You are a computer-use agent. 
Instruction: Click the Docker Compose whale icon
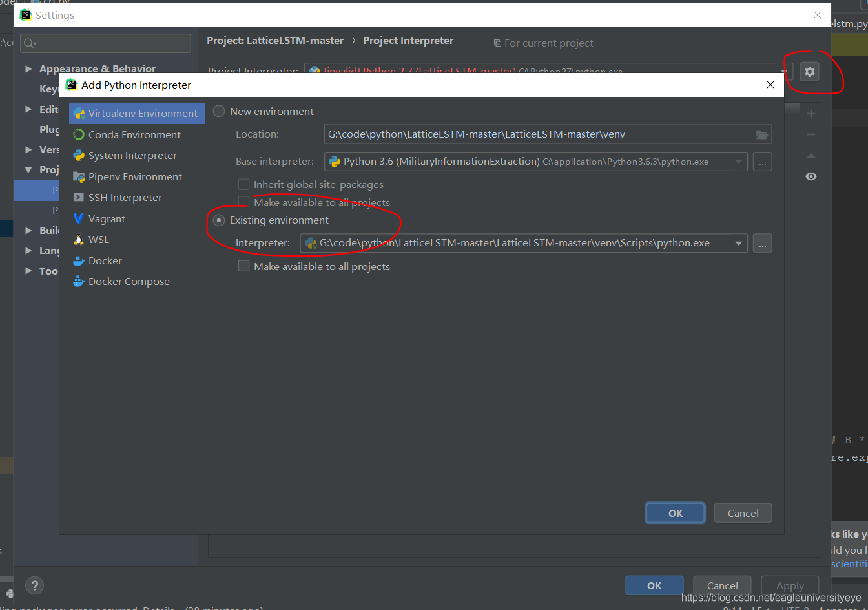point(79,282)
